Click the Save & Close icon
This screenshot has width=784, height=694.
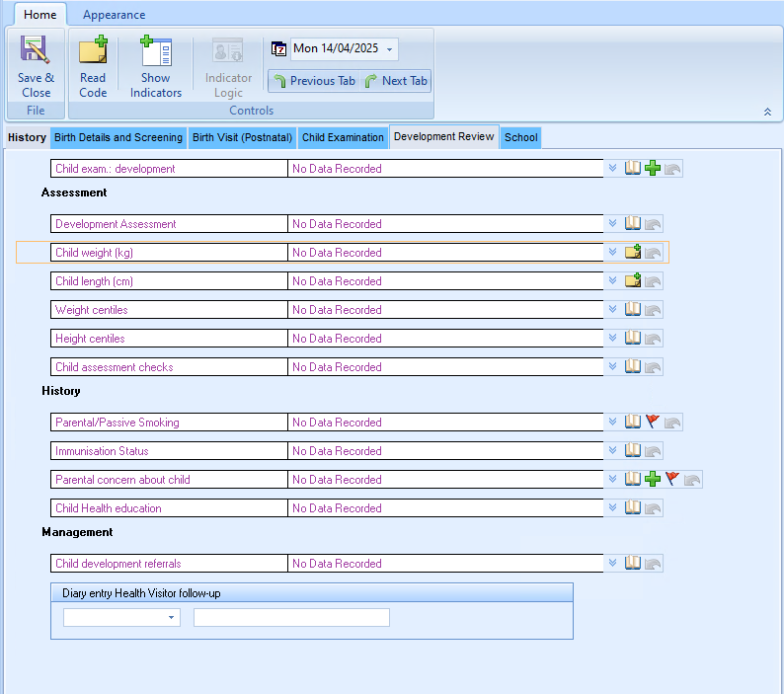click(35, 49)
